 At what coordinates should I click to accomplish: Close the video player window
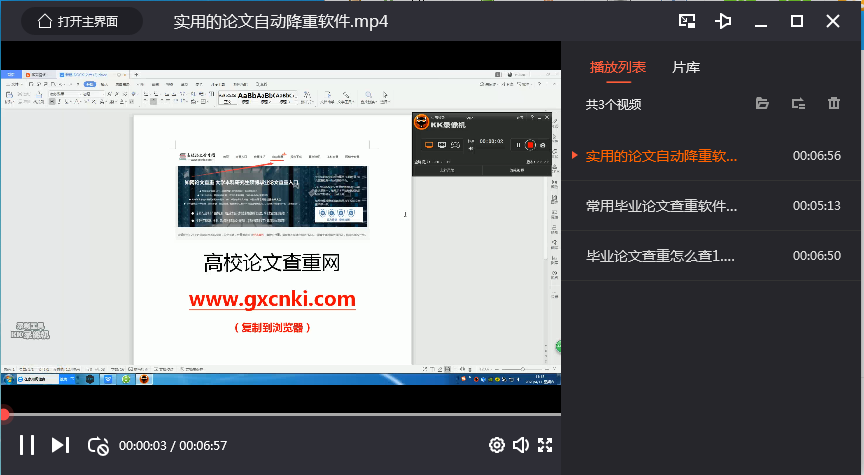coord(833,21)
